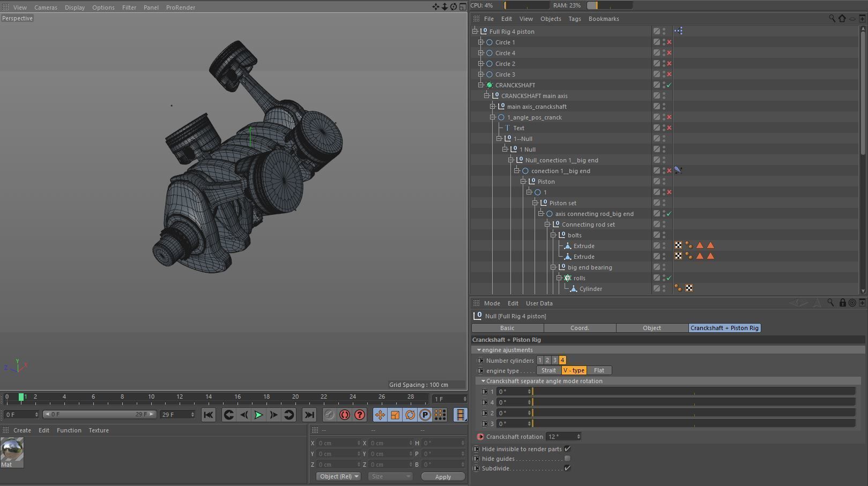This screenshot has width=868, height=486.
Task: Toggle Parameter keyframe recording icon
Action: point(425,415)
